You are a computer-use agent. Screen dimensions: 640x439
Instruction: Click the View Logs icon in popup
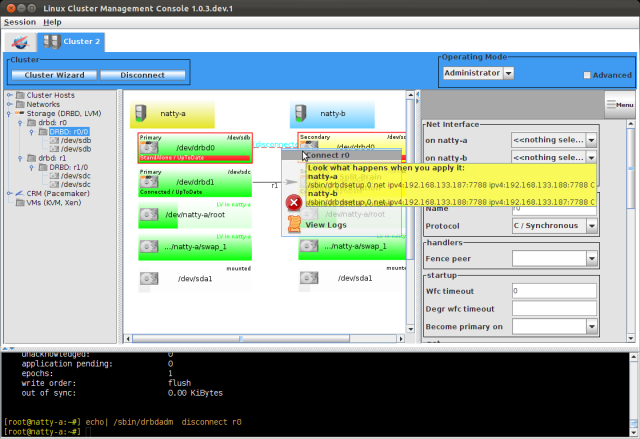pyautogui.click(x=294, y=224)
